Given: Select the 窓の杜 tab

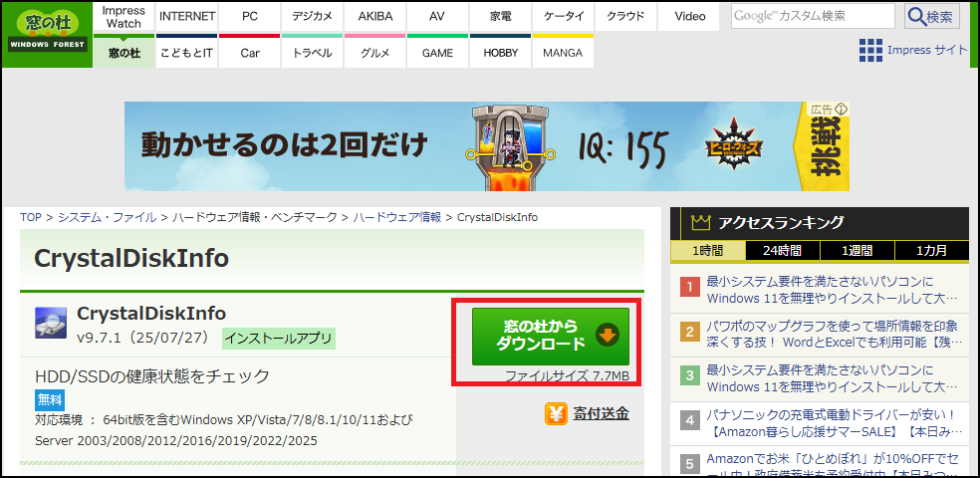Looking at the screenshot, I should click(123, 52).
